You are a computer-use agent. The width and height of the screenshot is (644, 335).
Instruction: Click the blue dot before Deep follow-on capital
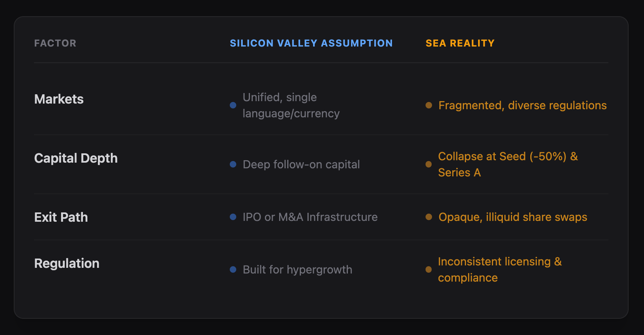[x=233, y=164]
